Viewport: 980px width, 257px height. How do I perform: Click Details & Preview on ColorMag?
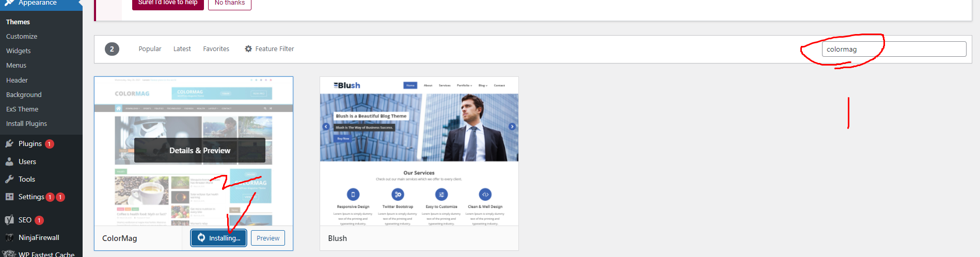click(x=200, y=150)
